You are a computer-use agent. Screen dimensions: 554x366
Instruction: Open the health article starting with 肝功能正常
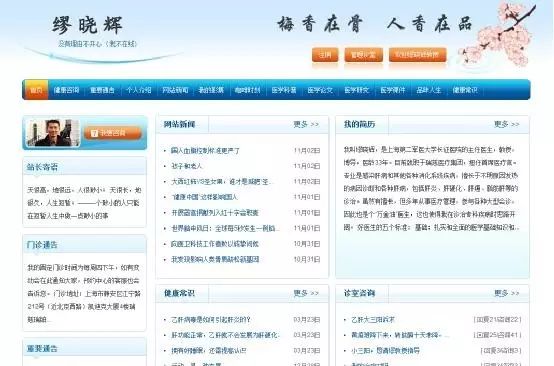pos(225,335)
